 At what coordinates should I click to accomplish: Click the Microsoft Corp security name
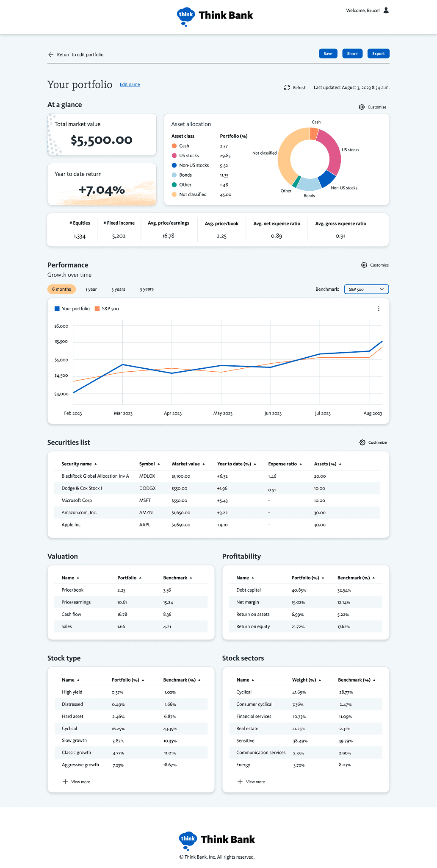pyautogui.click(x=77, y=501)
